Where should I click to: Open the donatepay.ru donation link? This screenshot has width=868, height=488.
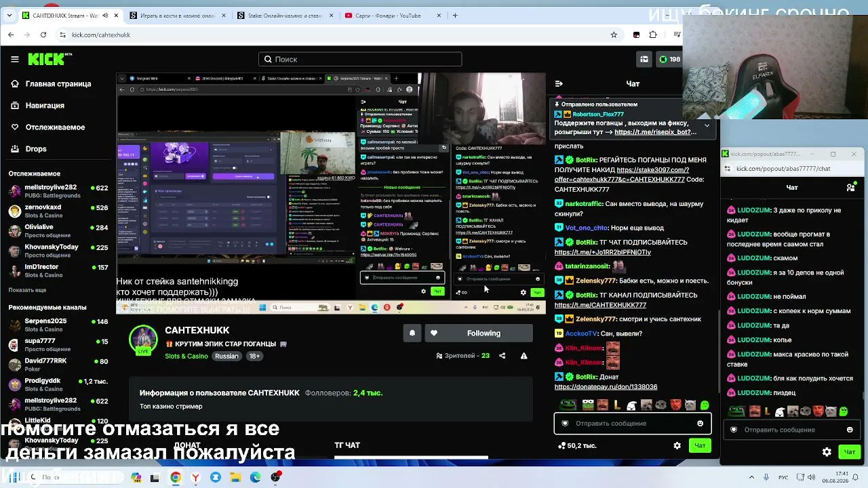(606, 387)
